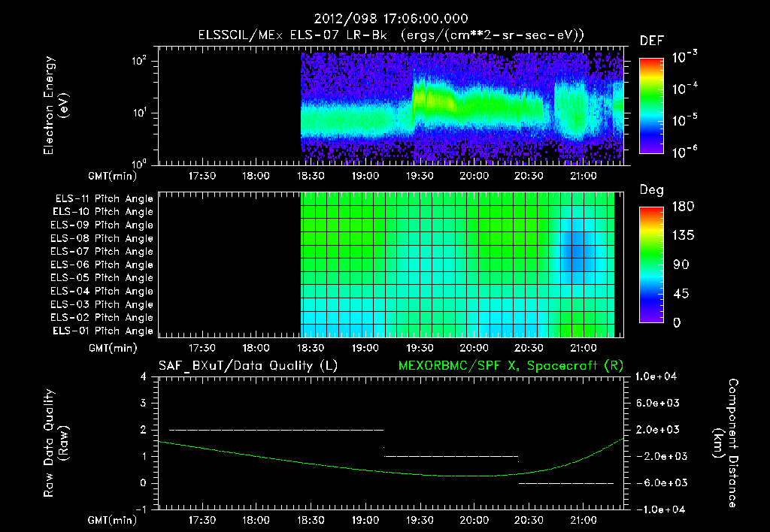Click the 45 value on Deg scale
The height and width of the screenshot is (532, 770).
point(681,294)
